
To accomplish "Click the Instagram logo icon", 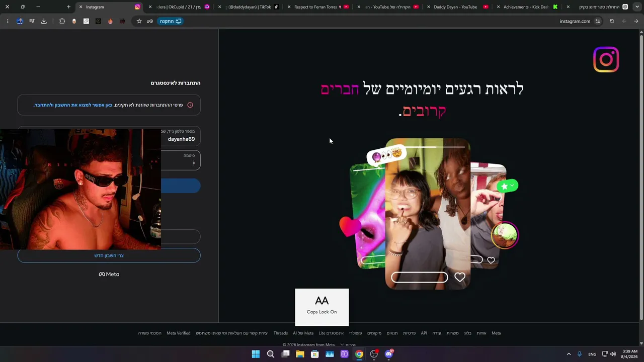I will pyautogui.click(x=606, y=59).
